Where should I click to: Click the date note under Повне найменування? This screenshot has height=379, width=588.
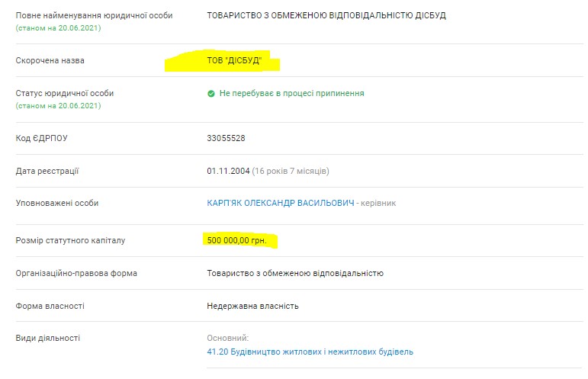(58, 28)
